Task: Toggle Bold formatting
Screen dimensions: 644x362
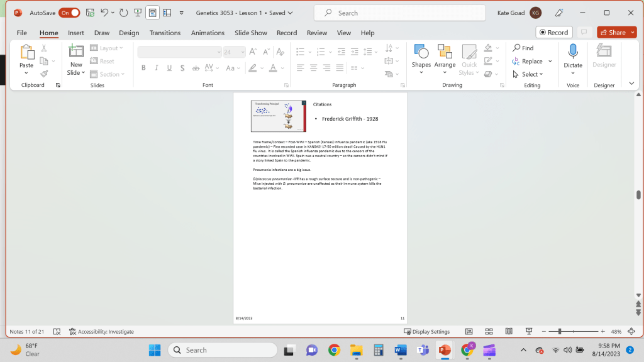Action: tap(143, 68)
